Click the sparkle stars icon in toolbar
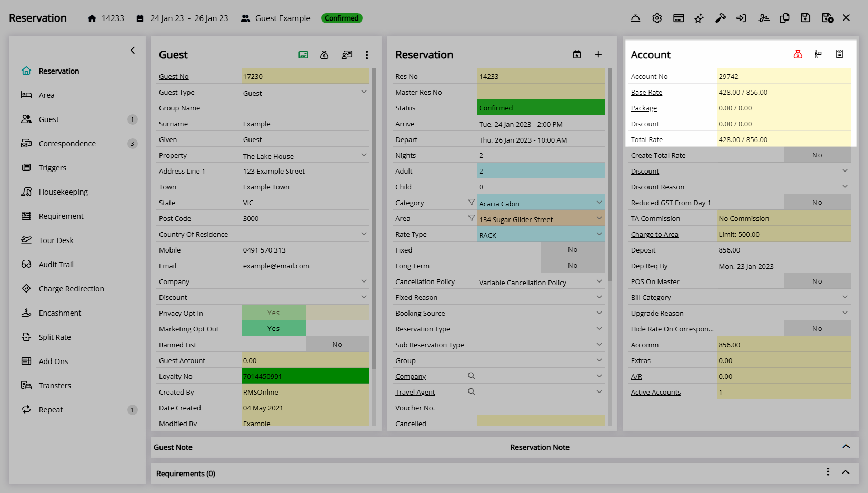 click(x=699, y=18)
